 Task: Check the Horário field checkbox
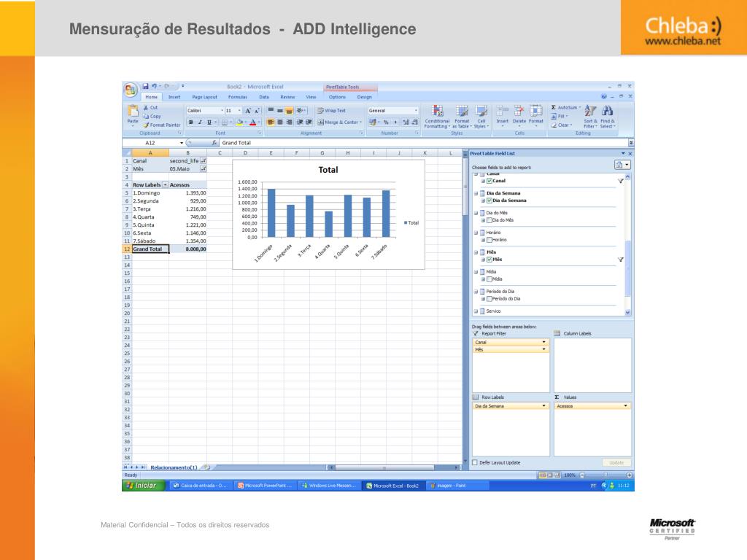pyautogui.click(x=489, y=240)
